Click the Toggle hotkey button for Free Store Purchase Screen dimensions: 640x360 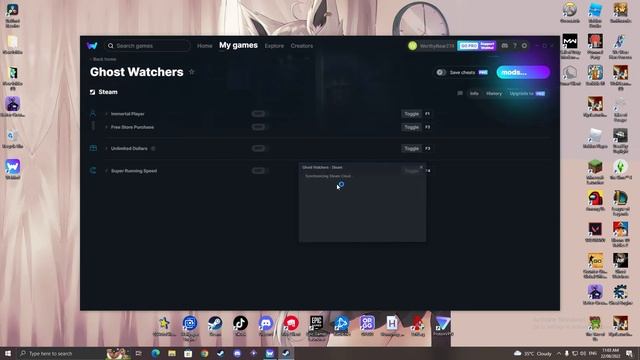pyautogui.click(x=411, y=127)
